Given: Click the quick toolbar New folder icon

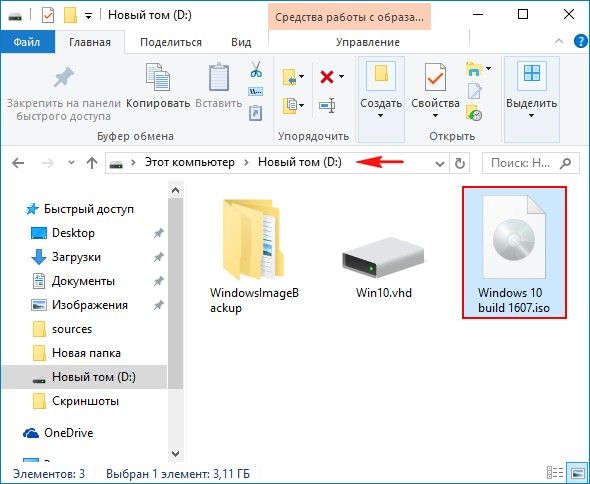Looking at the screenshot, I should point(70,15).
